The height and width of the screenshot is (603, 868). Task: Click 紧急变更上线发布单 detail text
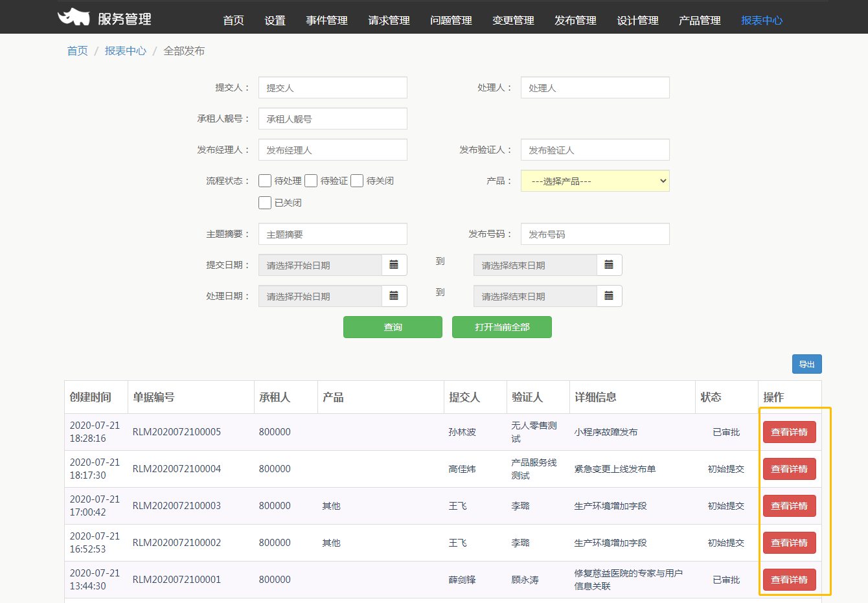point(615,469)
